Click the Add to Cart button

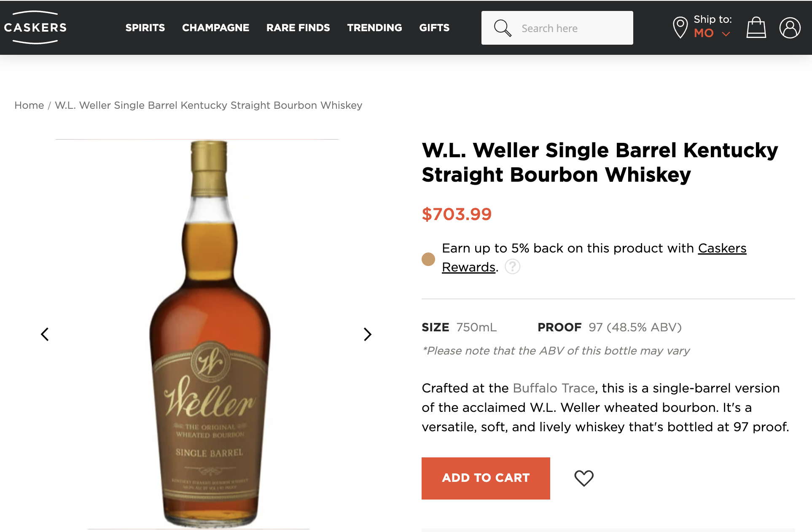tap(486, 478)
